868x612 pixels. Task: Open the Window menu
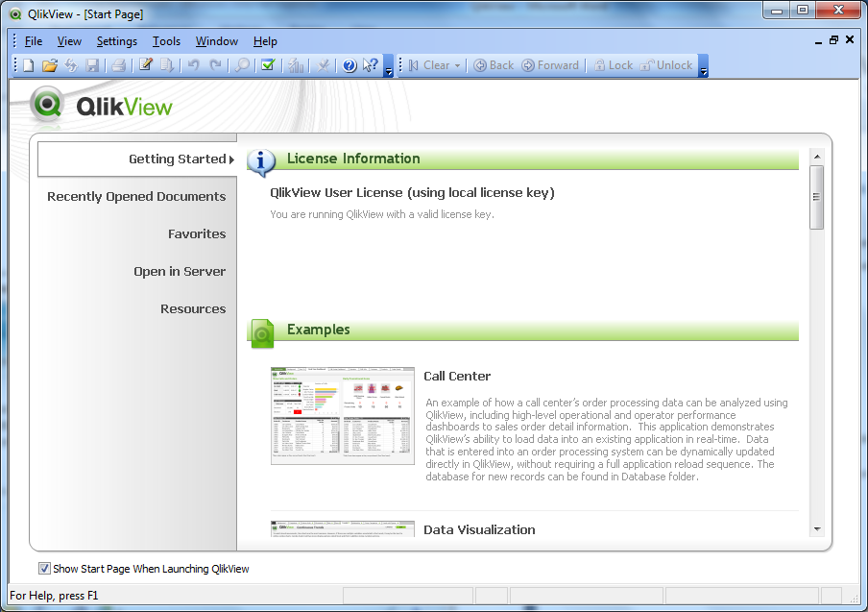[216, 41]
